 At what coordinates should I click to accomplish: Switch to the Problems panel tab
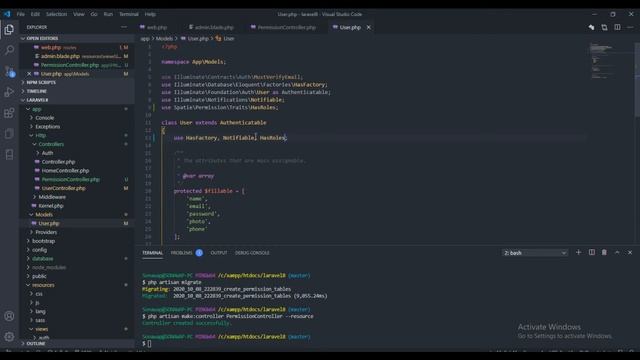coord(181,253)
